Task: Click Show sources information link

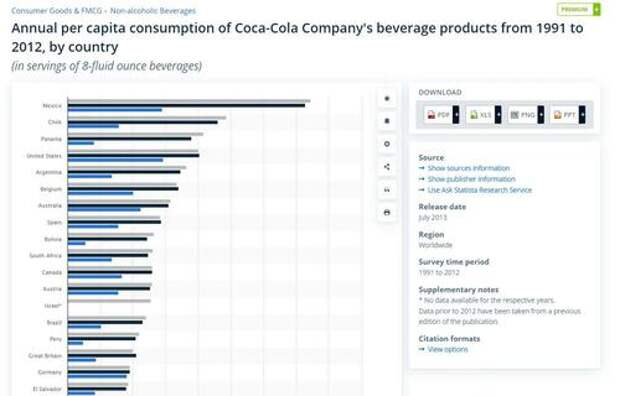Action: click(x=469, y=168)
